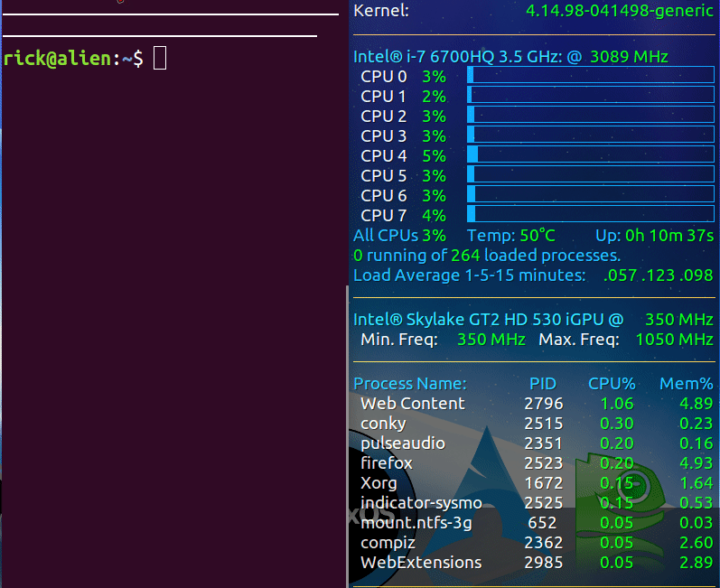Click compiz Mem% value 2.60
Viewport: 720px width, 588px height.
pos(697,543)
